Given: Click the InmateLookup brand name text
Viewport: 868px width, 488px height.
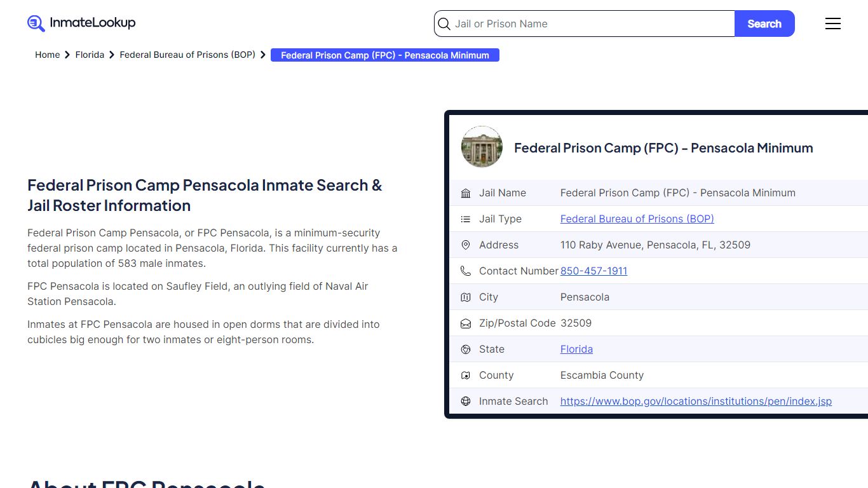Looking at the screenshot, I should tap(93, 23).
